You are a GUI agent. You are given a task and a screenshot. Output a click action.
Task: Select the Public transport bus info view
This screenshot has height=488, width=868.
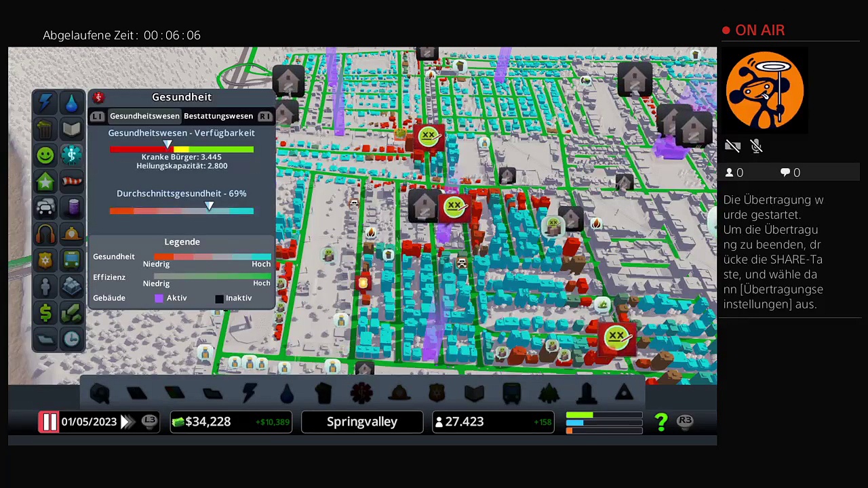[x=72, y=260]
